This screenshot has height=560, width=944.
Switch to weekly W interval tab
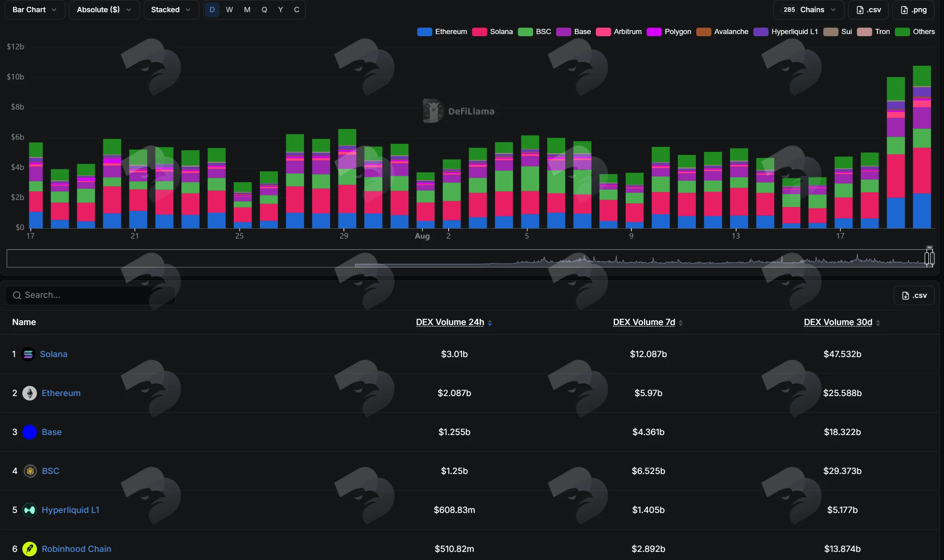(x=229, y=10)
